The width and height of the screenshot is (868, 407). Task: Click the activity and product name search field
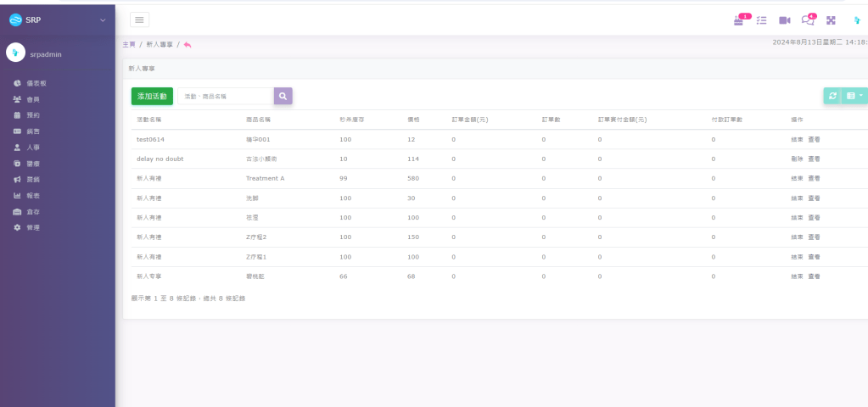pyautogui.click(x=226, y=97)
